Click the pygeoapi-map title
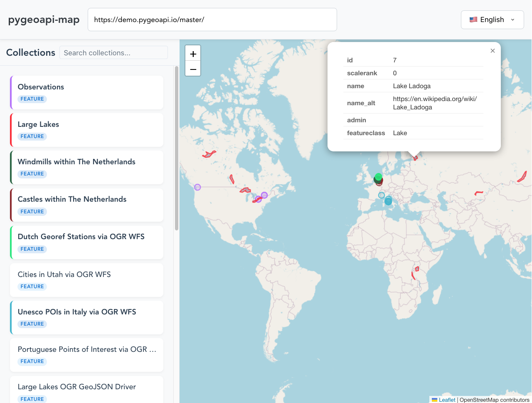This screenshot has height=403, width=532. [x=44, y=20]
